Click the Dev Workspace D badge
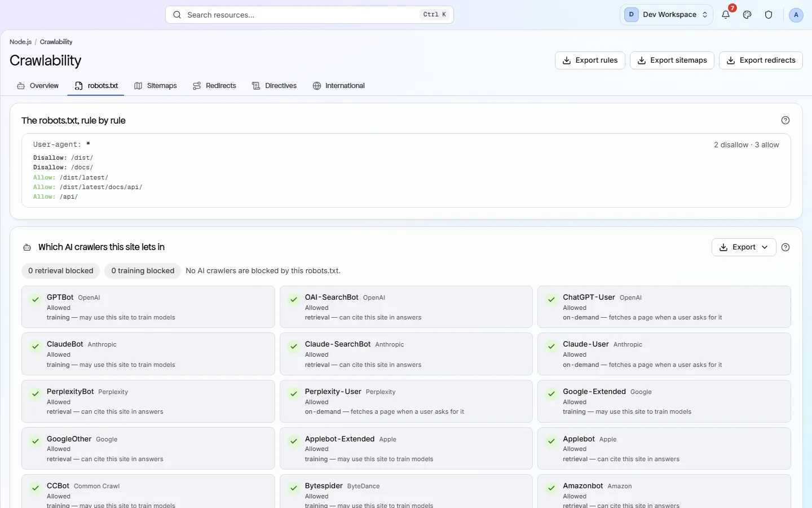Screen dimensions: 812x508 631,15
